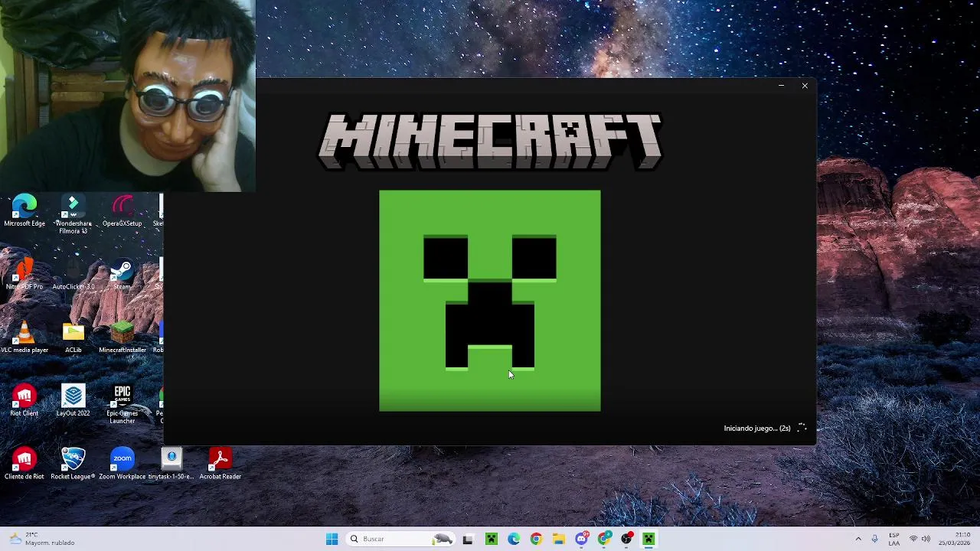Click the creeper face splash image
Image resolution: width=980 pixels, height=551 pixels.
tap(490, 301)
